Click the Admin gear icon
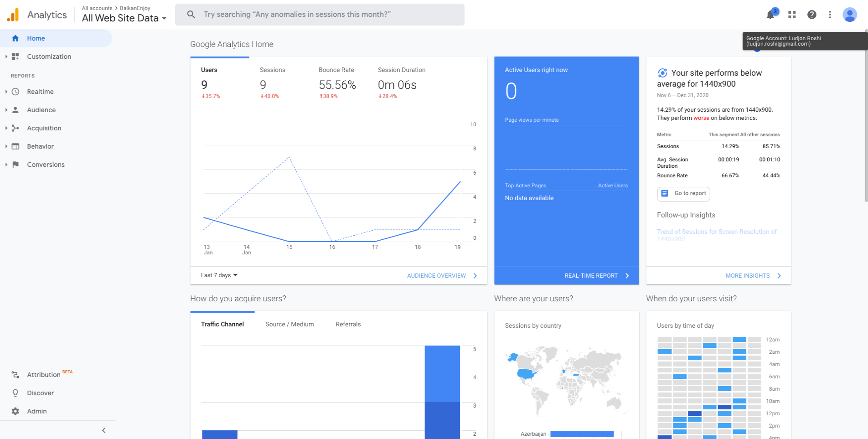Viewport: 868px width, 439px height. coord(15,411)
